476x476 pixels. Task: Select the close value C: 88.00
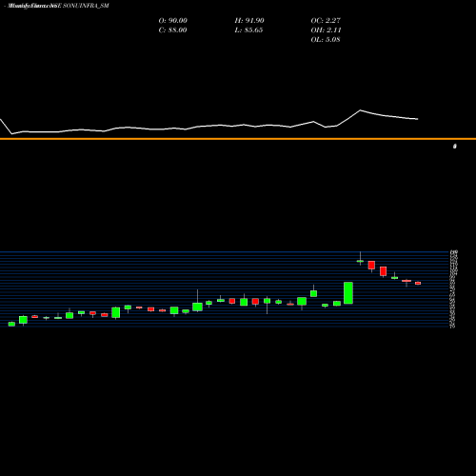172,30
